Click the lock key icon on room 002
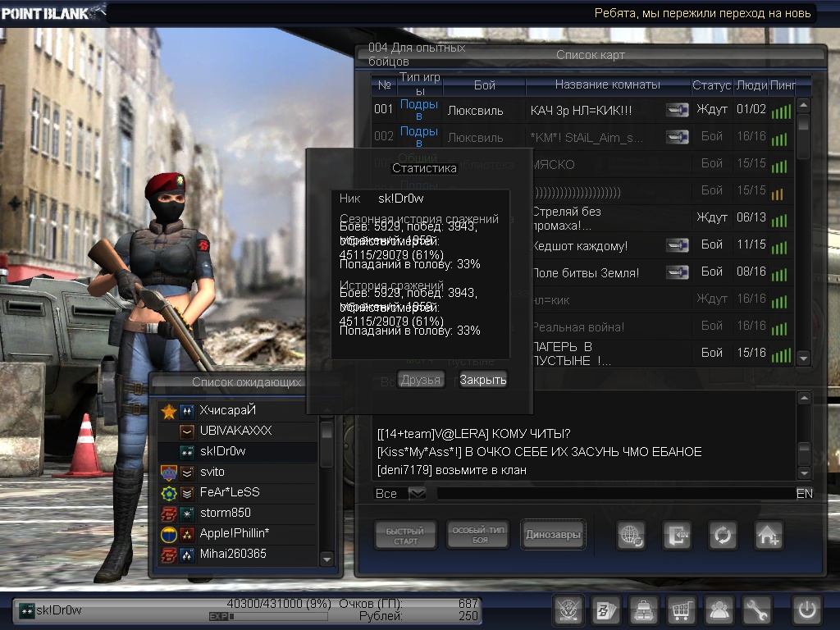The width and height of the screenshot is (840, 630). coord(677,137)
